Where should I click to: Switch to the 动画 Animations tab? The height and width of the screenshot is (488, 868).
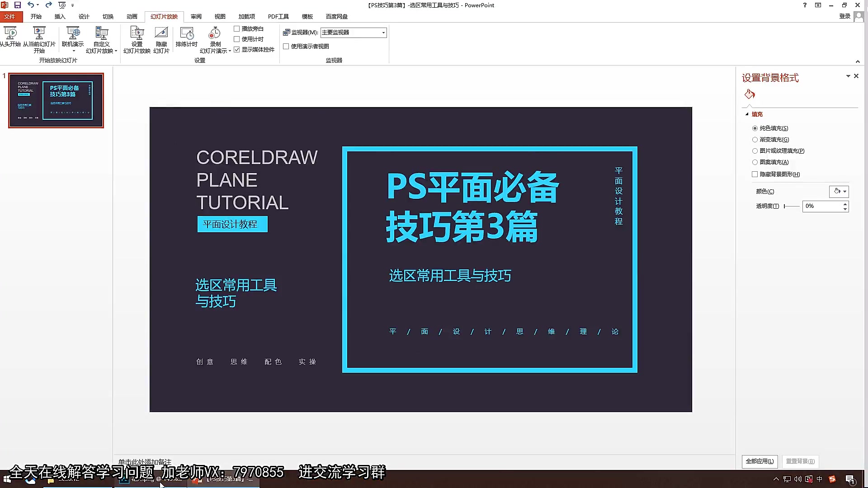click(132, 16)
